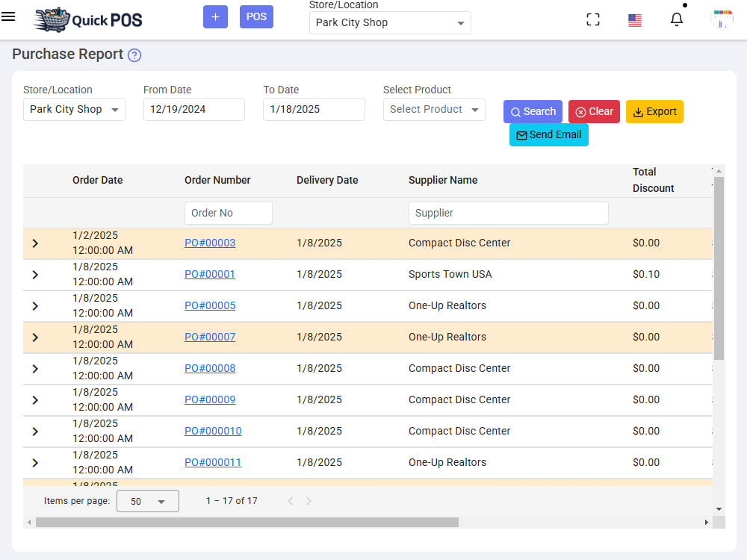Click the blue plus add button
Image resolution: width=747 pixels, height=560 pixels.
[215, 16]
